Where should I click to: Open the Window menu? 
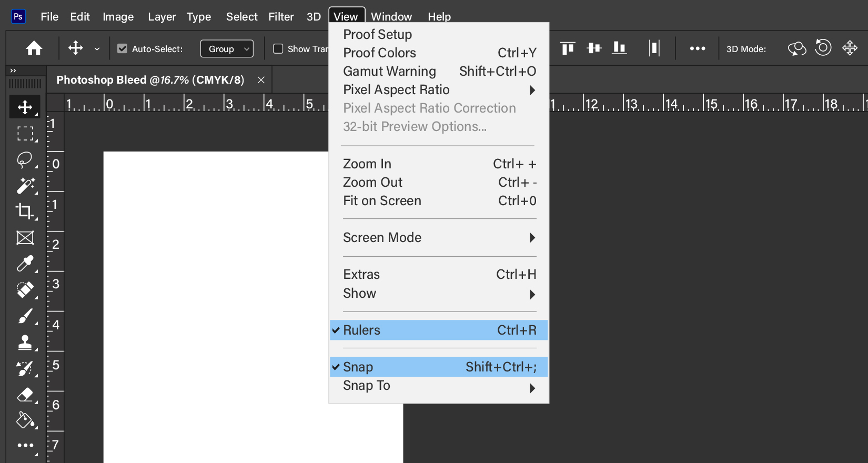[x=391, y=16]
